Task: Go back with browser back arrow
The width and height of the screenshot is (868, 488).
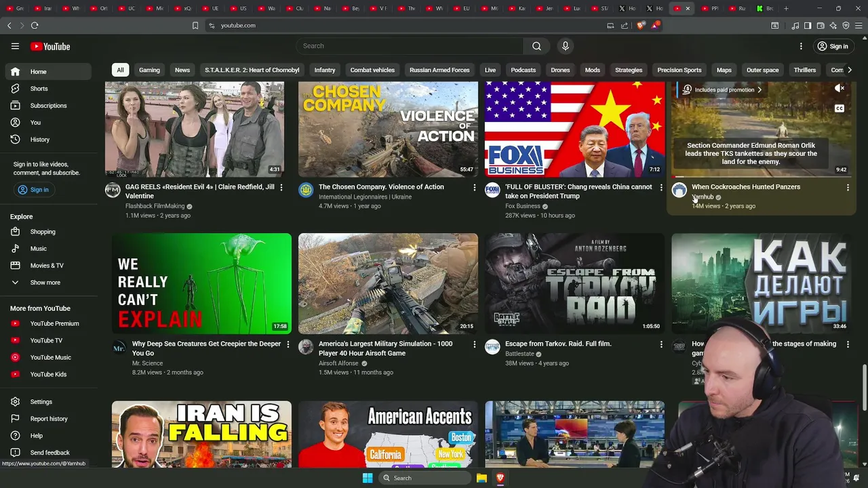Action: coord(9,25)
